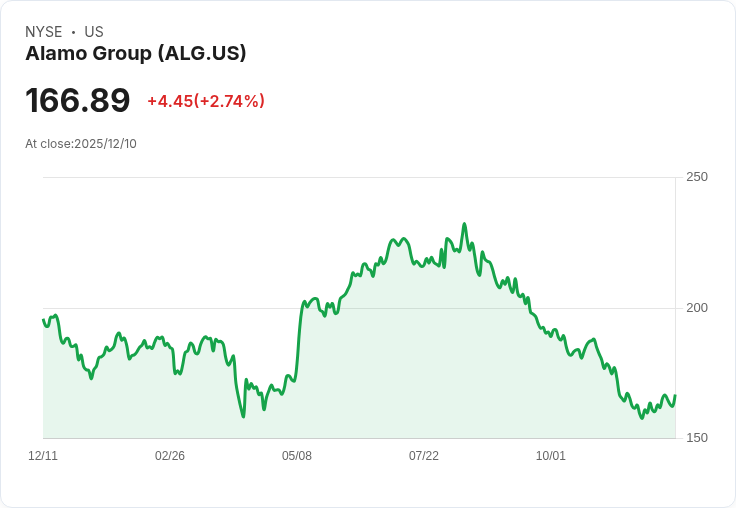Select the US market label

pyautogui.click(x=94, y=32)
